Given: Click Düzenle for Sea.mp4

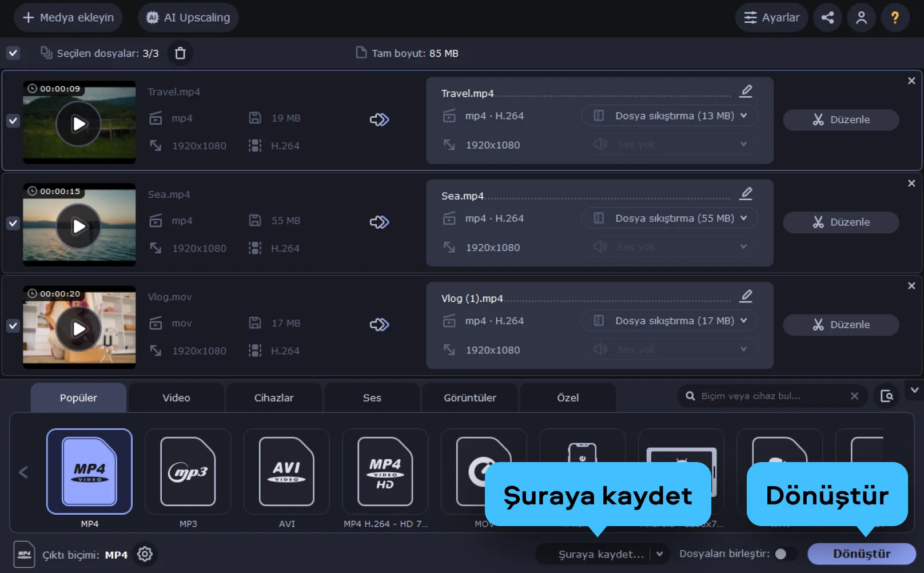Looking at the screenshot, I should coord(841,222).
